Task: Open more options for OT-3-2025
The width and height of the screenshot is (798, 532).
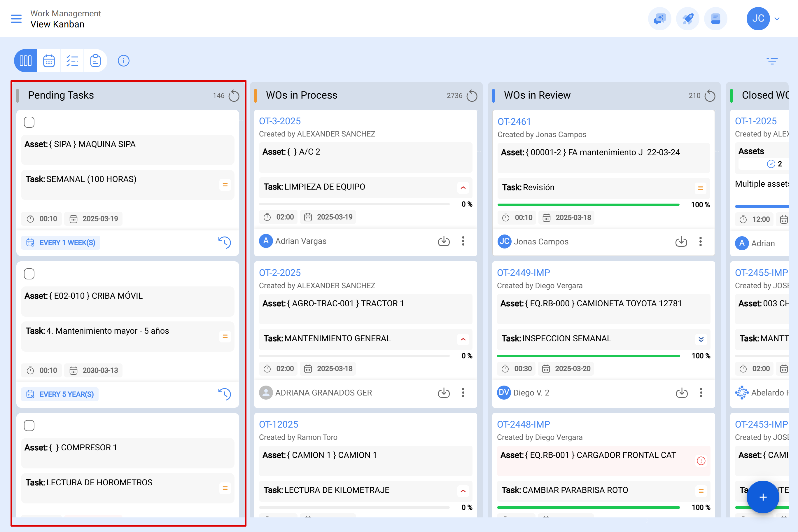Action: (463, 241)
